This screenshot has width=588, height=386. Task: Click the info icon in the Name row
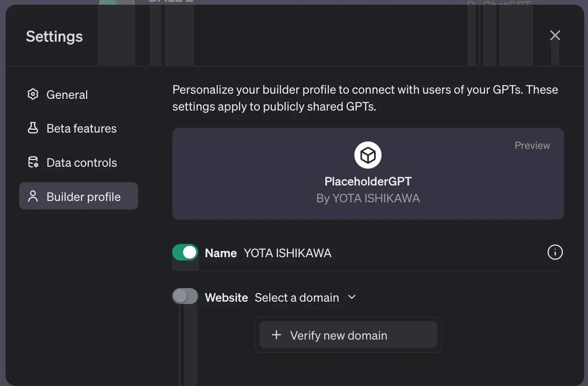[x=555, y=252]
